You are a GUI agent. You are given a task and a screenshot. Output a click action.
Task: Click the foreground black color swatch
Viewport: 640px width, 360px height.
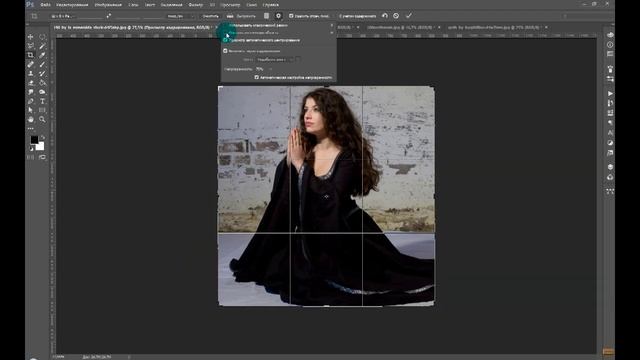click(34, 140)
